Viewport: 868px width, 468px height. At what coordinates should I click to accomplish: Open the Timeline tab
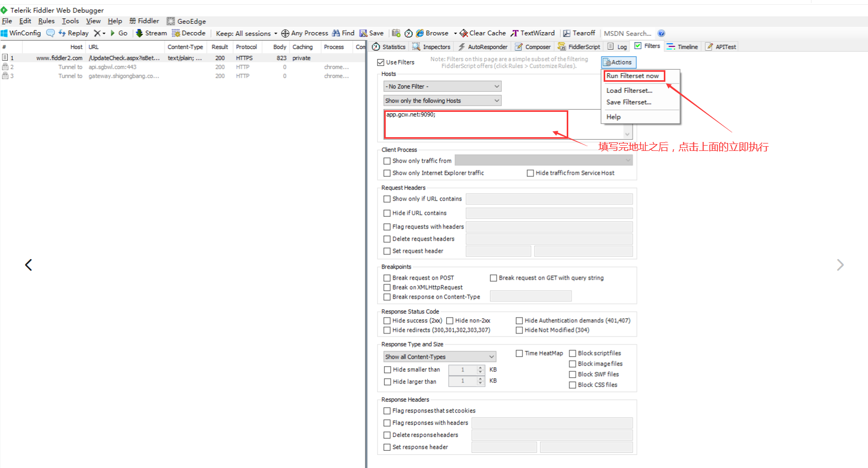click(682, 46)
